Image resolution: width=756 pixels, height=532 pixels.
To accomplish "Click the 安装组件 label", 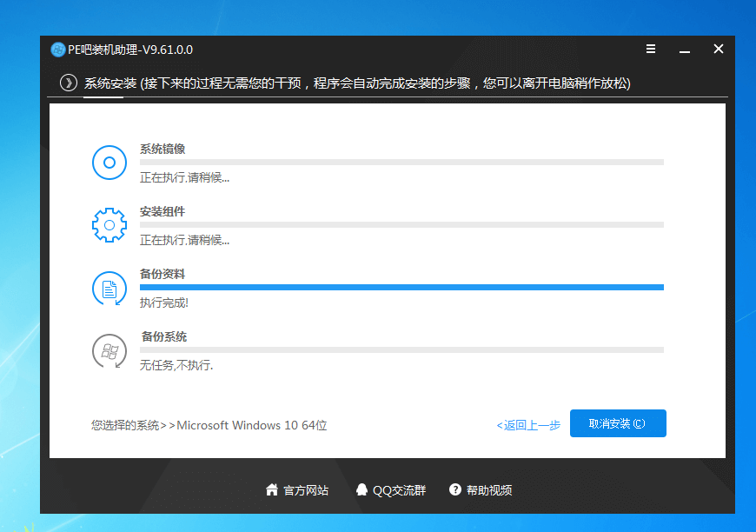I will (x=162, y=212).
